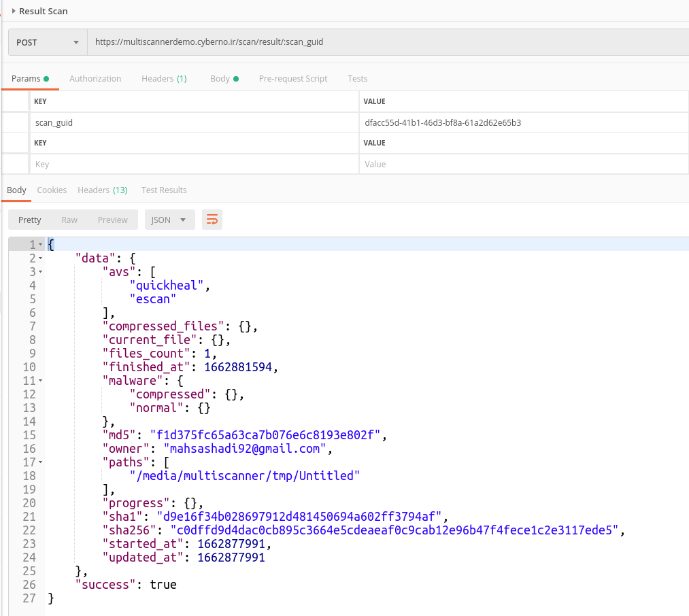Switch response view to Raw
The image size is (689, 616).
[x=69, y=220]
